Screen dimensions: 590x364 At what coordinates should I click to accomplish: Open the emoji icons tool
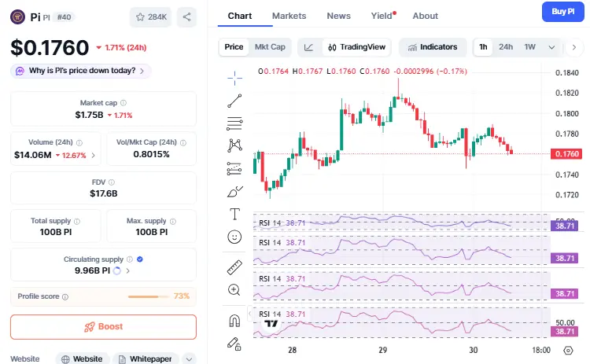click(x=234, y=237)
